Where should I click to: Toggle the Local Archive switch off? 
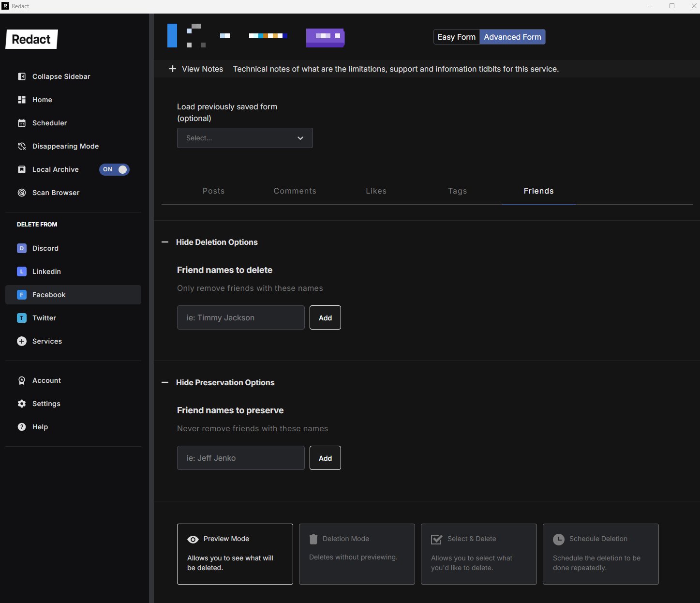tap(114, 169)
